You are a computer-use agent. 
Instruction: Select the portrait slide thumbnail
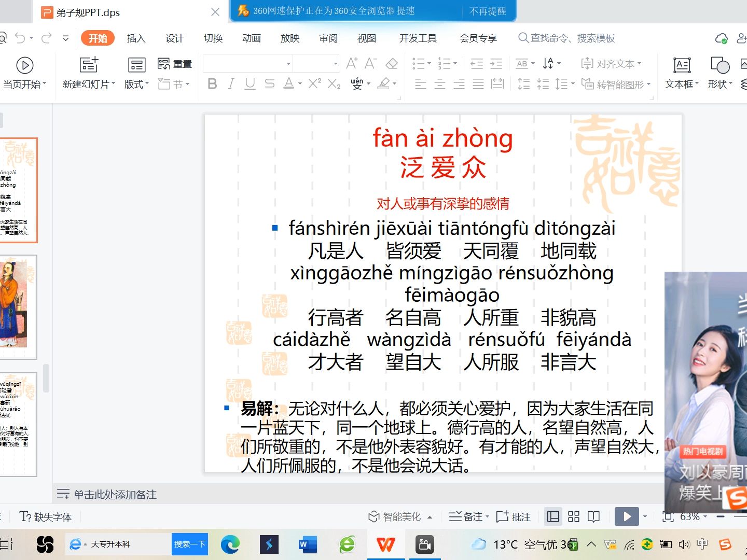pyautogui.click(x=18, y=307)
